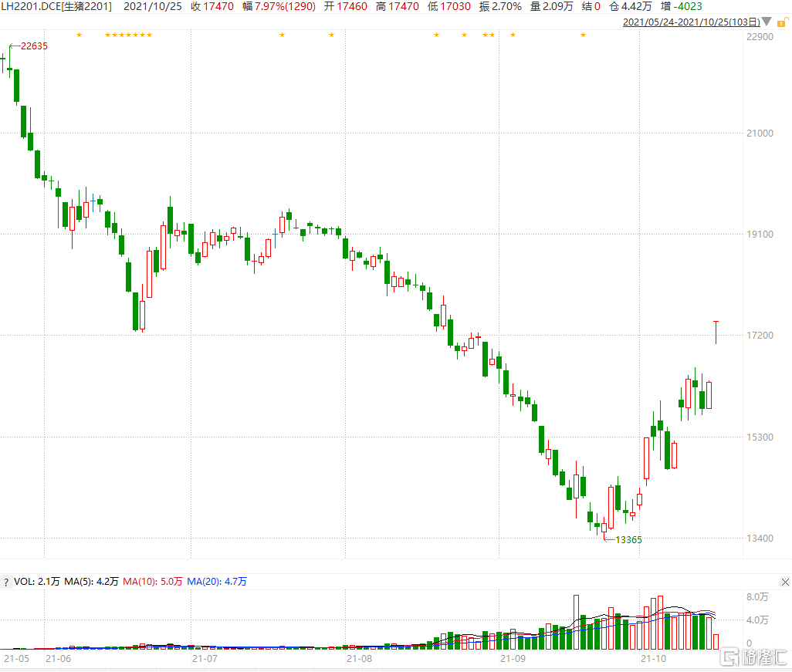Click the position change 增 -4023

[682, 7]
